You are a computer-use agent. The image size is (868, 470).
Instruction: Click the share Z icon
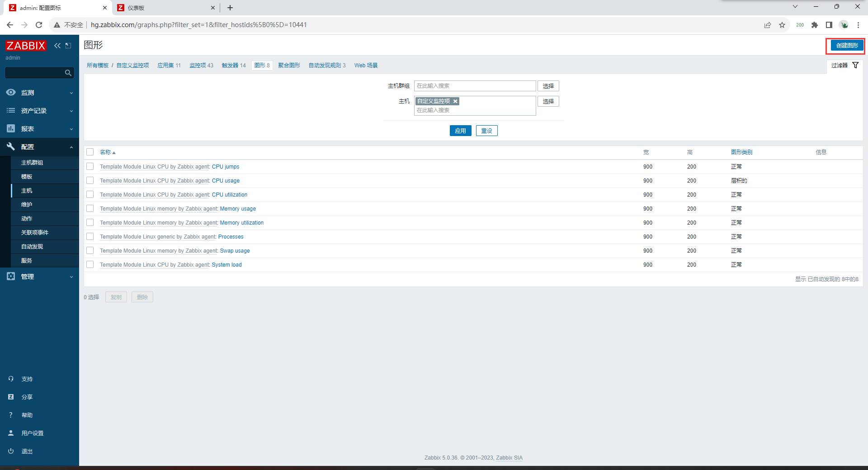click(11, 397)
